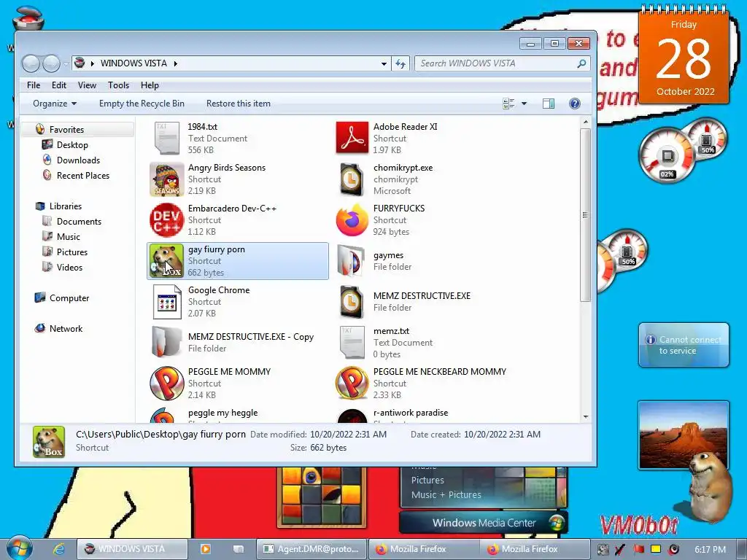Click the Change your view icon
Viewport: 747px width, 560px height.
click(x=508, y=104)
